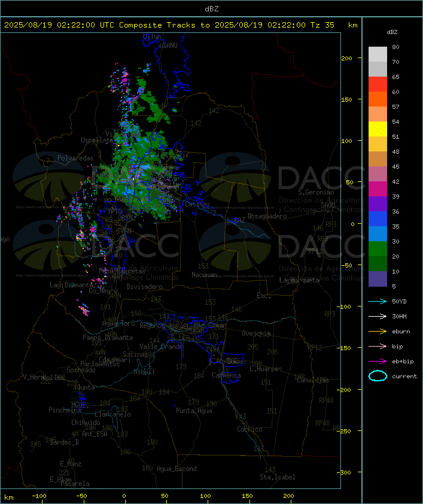Click the yellow eburn arrow in legend
423x504 pixels.
[378, 332]
